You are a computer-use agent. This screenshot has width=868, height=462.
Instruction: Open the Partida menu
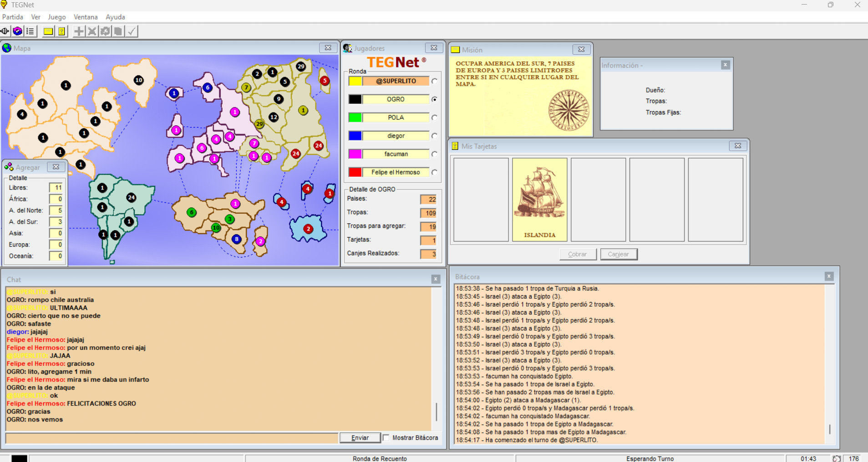[13, 17]
